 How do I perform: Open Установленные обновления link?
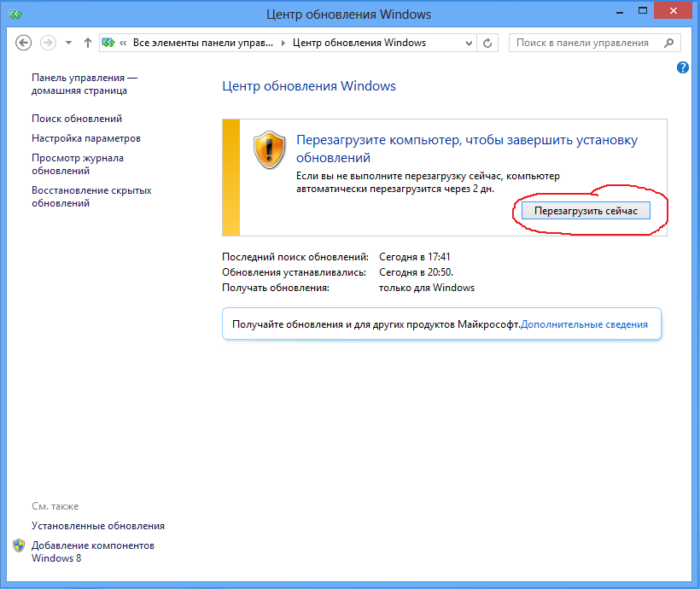(x=98, y=526)
